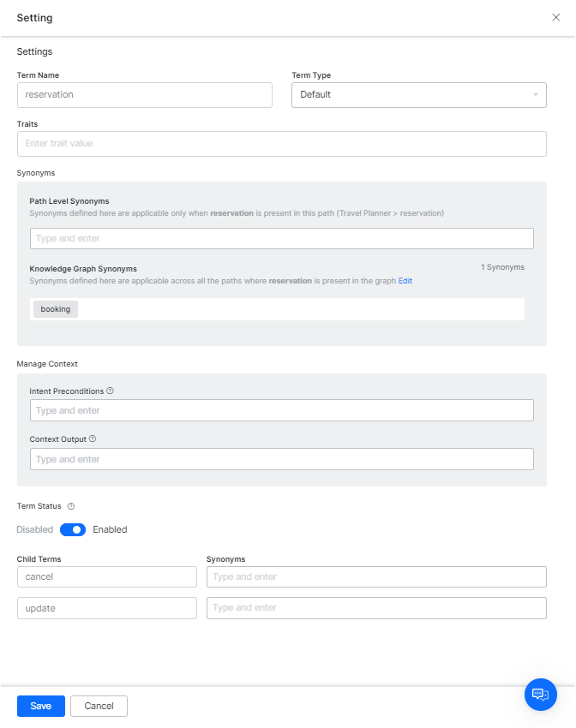Open the Term Type dropdown
Screen dimensions: 576x728
pyautogui.click(x=418, y=94)
